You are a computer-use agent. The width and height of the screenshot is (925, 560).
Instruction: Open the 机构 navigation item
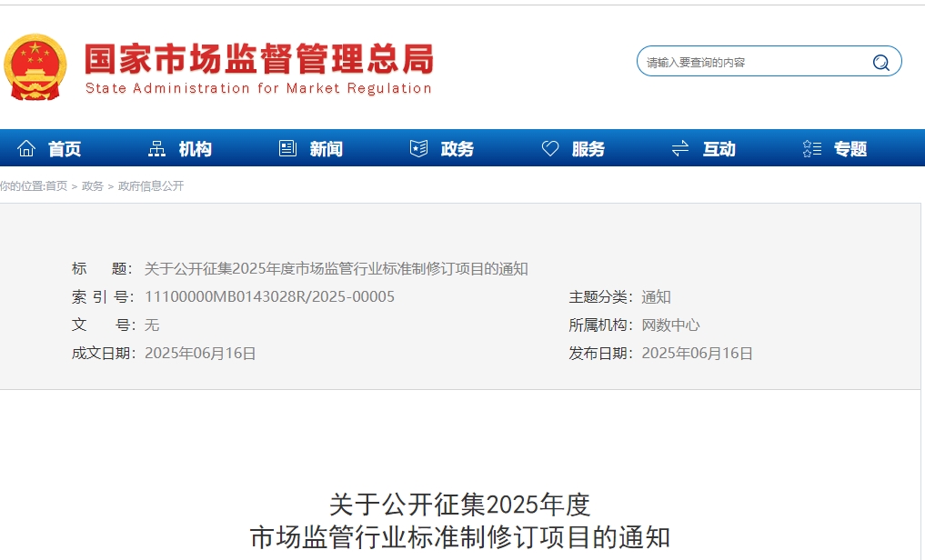click(196, 148)
